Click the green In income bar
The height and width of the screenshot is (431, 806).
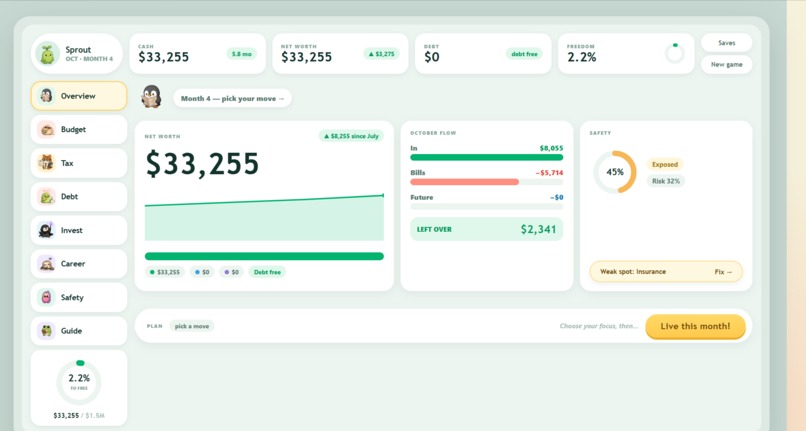click(x=487, y=157)
